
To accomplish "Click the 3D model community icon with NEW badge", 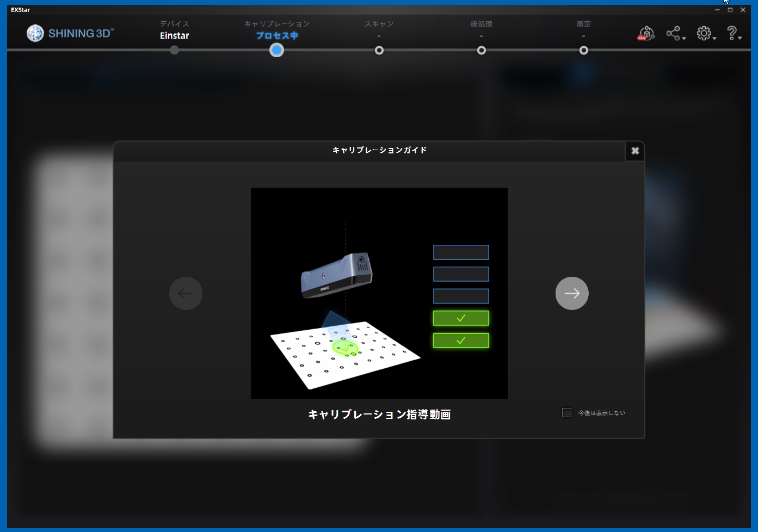I will (646, 34).
